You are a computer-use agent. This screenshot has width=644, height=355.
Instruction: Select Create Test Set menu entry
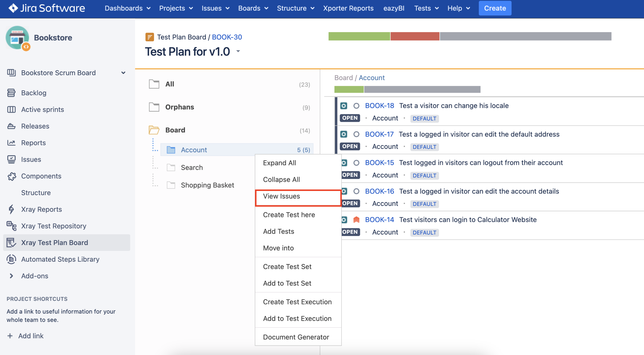click(x=298, y=267)
